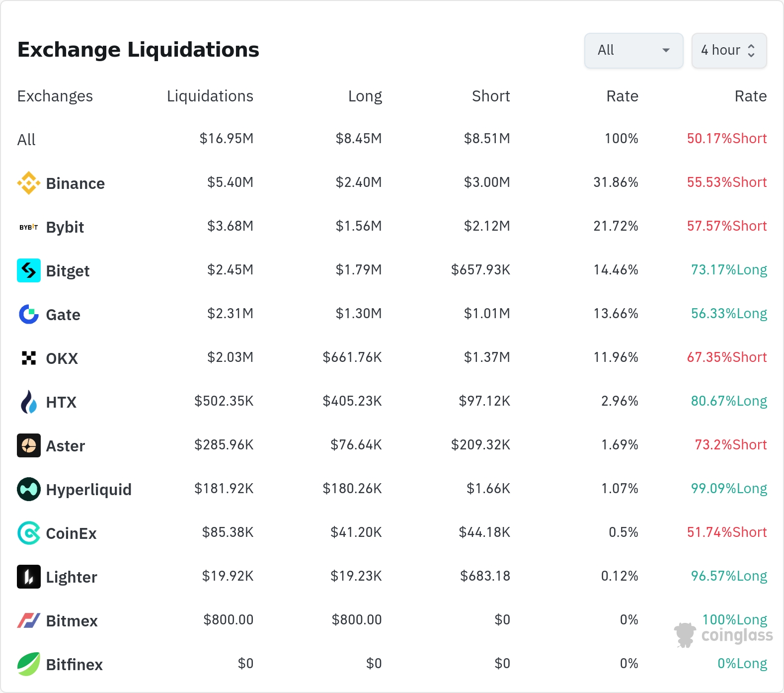
Task: Select the Bitget exchange logo
Action: coord(29,270)
